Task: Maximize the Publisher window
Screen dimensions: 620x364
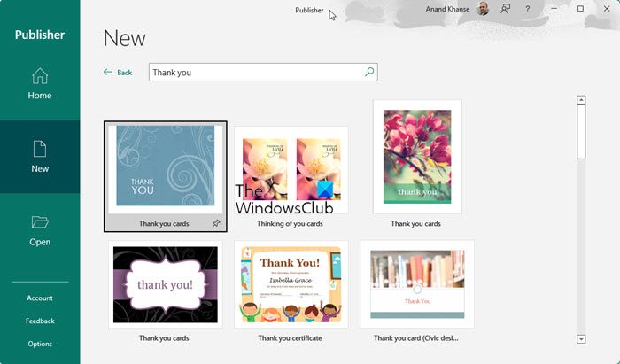Action: coord(580,8)
